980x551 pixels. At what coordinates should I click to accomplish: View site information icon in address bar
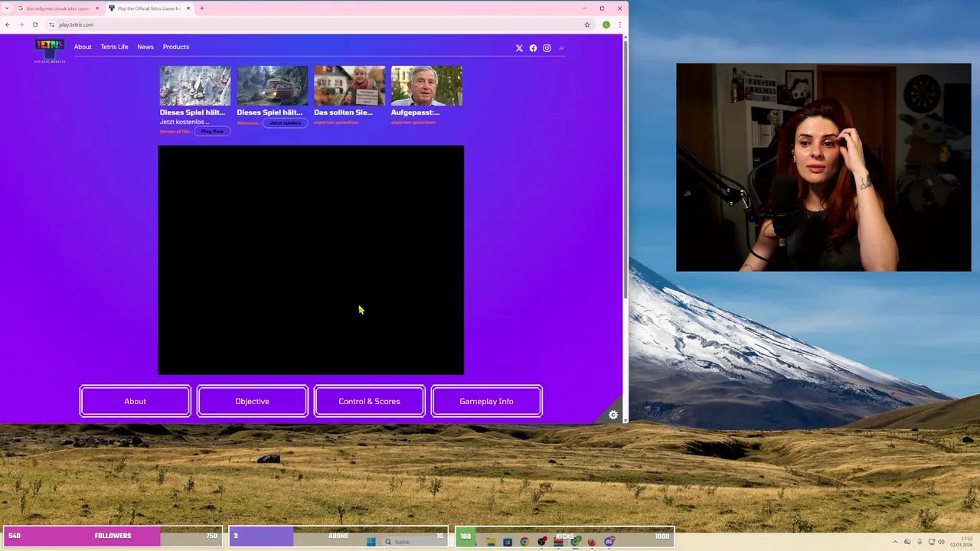[x=51, y=24]
